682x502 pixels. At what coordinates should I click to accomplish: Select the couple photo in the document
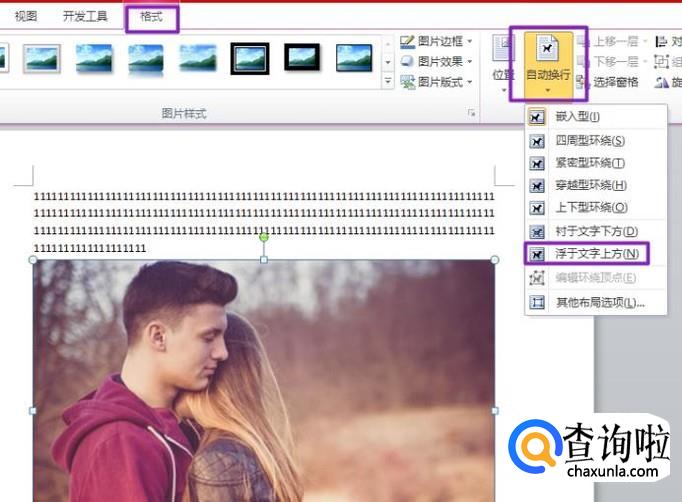[x=264, y=381]
